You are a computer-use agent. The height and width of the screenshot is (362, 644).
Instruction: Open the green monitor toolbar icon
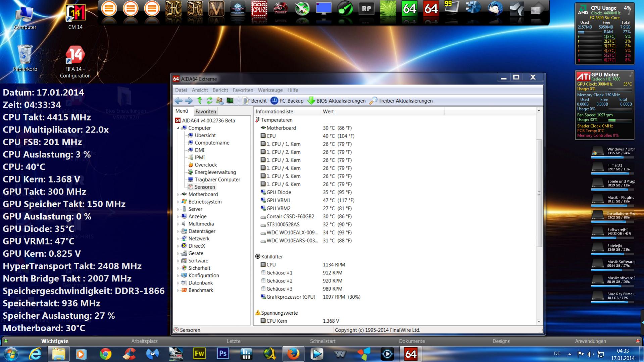(230, 101)
